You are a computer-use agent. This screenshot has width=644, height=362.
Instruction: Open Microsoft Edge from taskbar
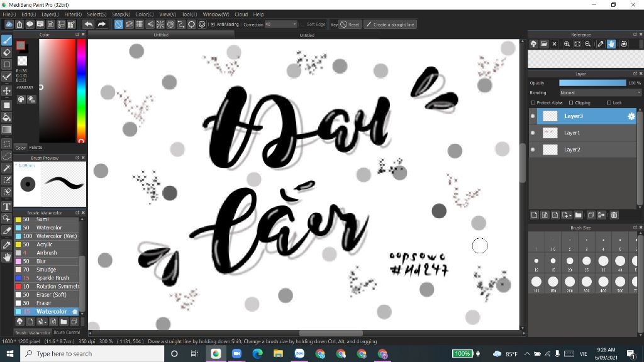[257, 353]
